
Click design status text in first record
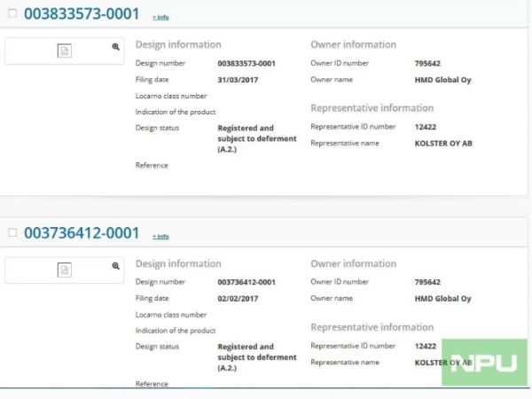point(257,138)
